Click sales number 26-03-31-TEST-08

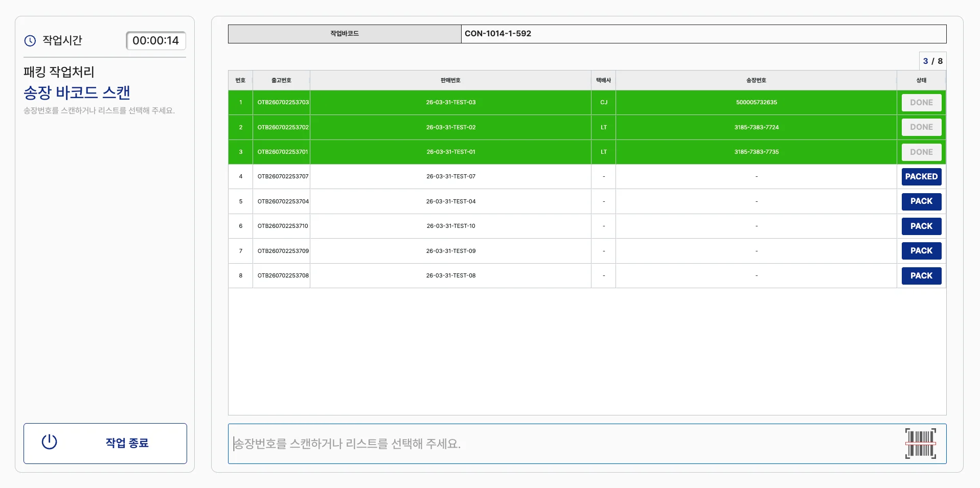click(x=451, y=275)
